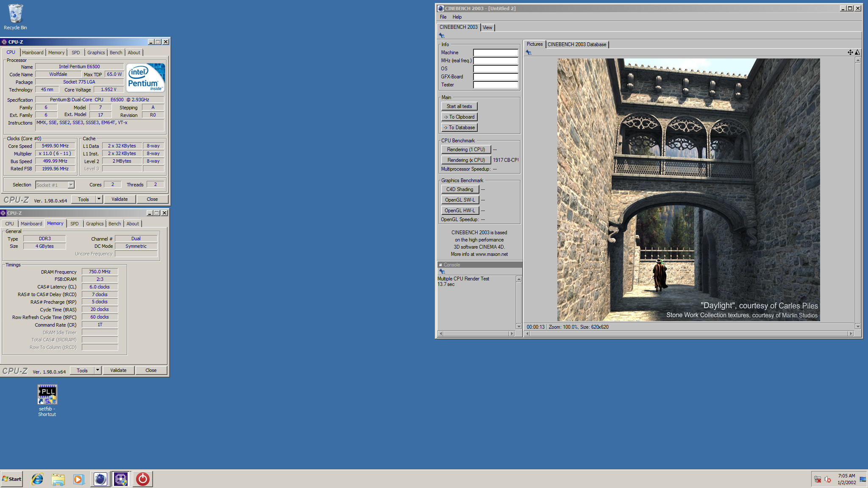This screenshot has width=868, height=488.
Task: Open Internet Explorer from the taskbar
Action: tap(37, 479)
